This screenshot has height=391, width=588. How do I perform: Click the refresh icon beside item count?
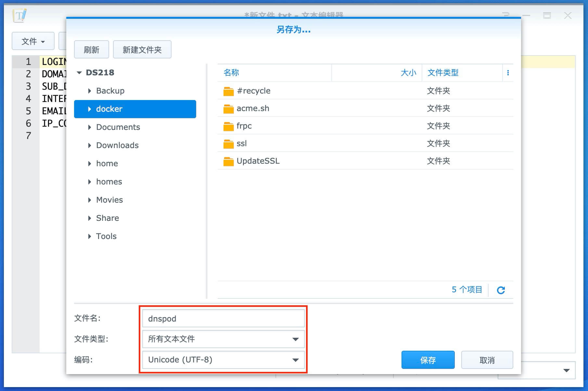pos(501,290)
